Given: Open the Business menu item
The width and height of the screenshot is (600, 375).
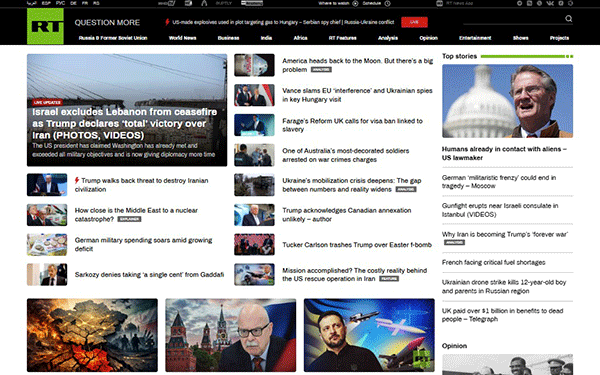Looking at the screenshot, I should [x=228, y=38].
